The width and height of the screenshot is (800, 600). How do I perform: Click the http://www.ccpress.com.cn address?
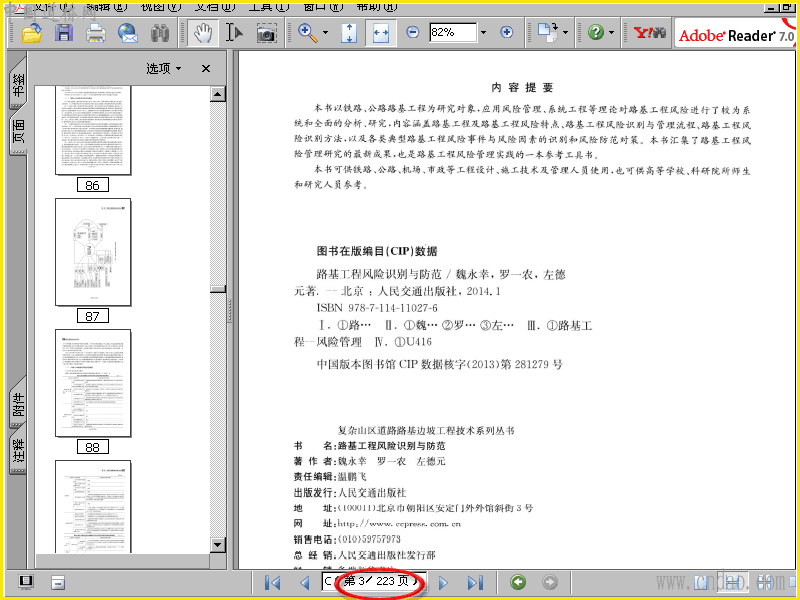pos(399,523)
